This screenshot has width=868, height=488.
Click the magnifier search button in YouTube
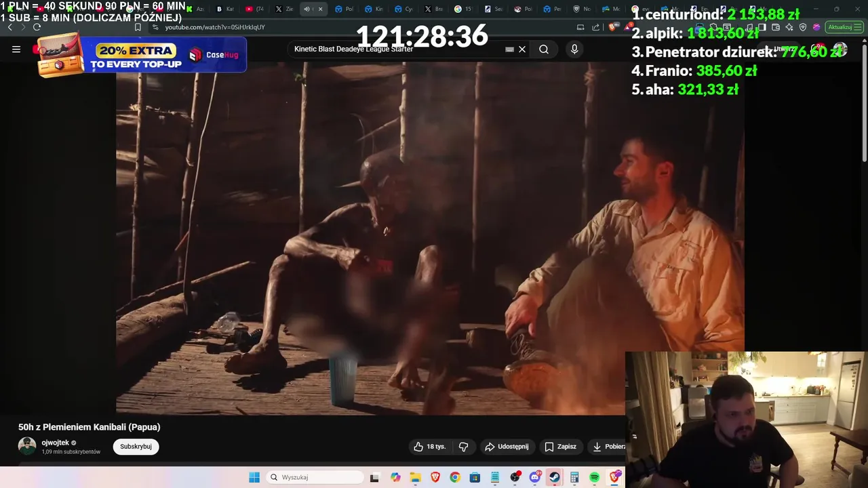coord(544,49)
